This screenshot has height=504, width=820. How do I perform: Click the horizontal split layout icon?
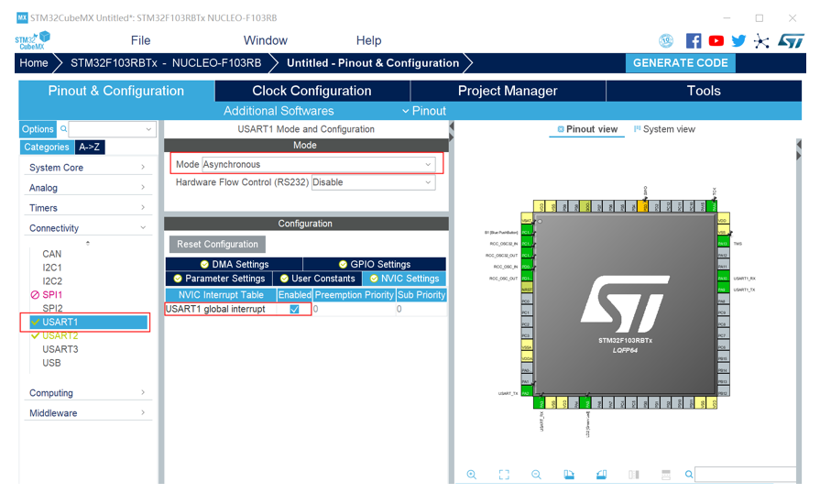(x=666, y=474)
